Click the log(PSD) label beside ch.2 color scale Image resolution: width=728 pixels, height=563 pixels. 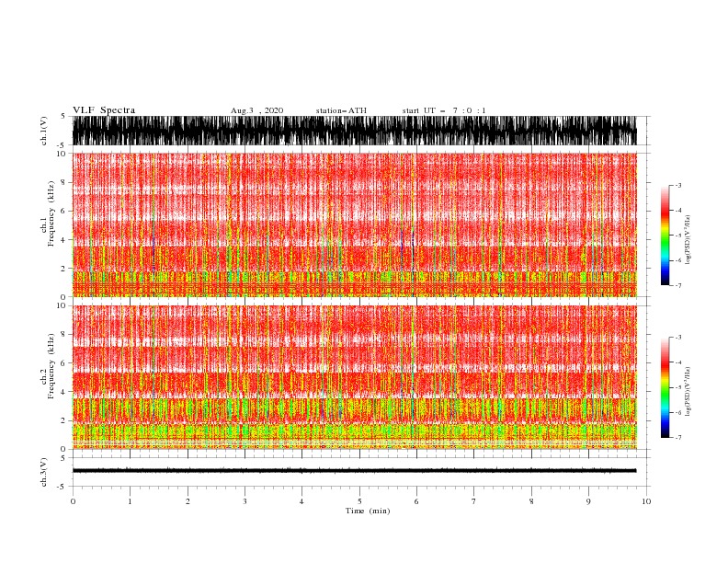coord(688,392)
